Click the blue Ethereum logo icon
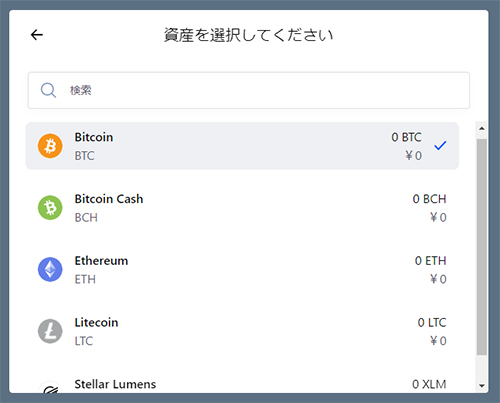500x403 pixels. tap(50, 269)
